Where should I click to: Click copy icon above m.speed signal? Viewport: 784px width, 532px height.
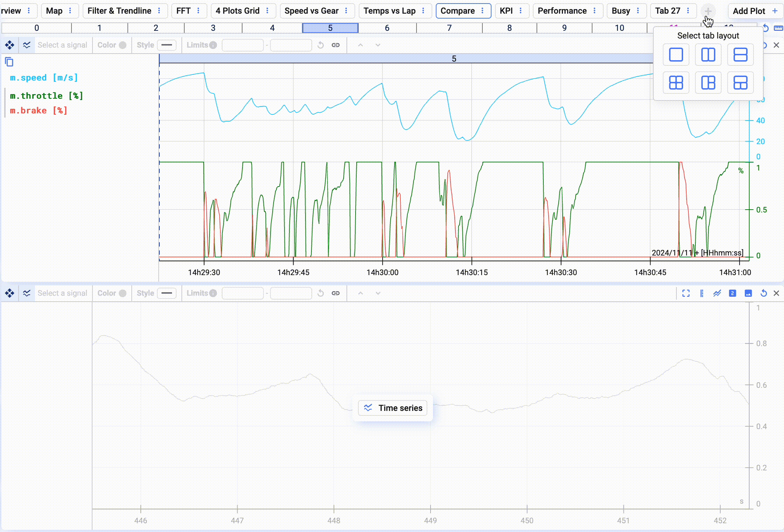click(9, 62)
